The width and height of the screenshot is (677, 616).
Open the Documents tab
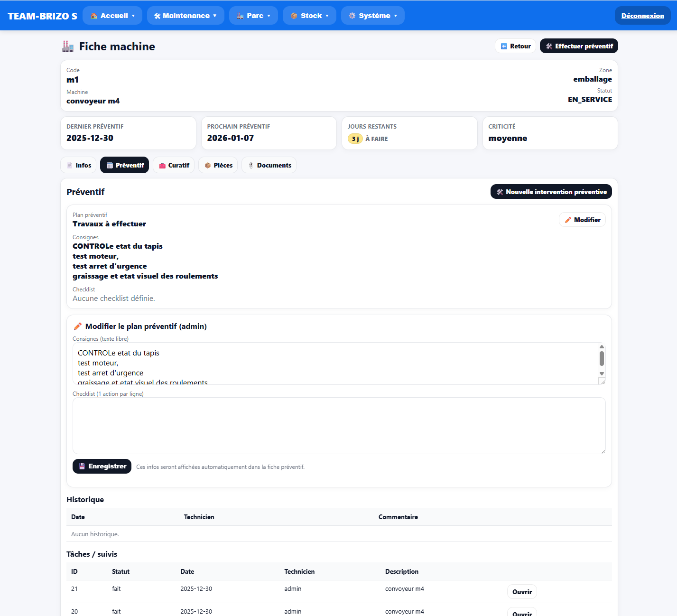[x=269, y=165]
